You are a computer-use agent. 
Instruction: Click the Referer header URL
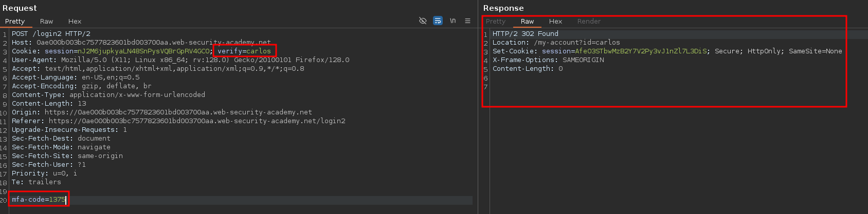click(197, 121)
